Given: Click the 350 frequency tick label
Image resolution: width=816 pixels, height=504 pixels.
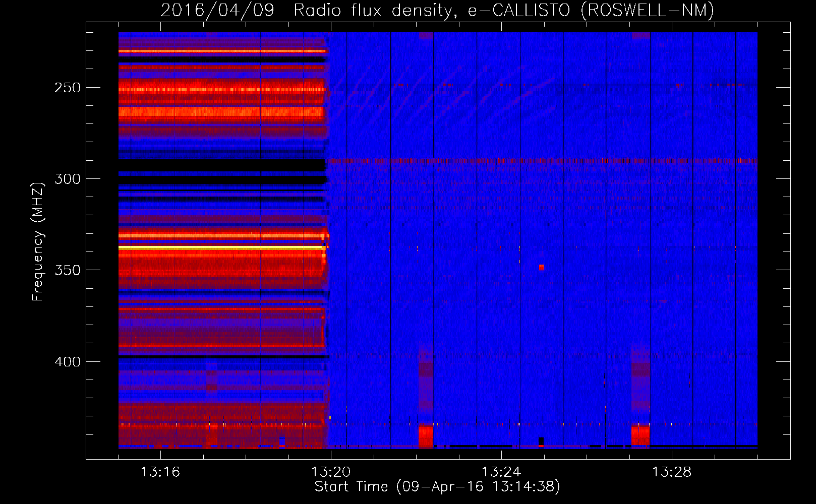Looking at the screenshot, I should tap(68, 270).
